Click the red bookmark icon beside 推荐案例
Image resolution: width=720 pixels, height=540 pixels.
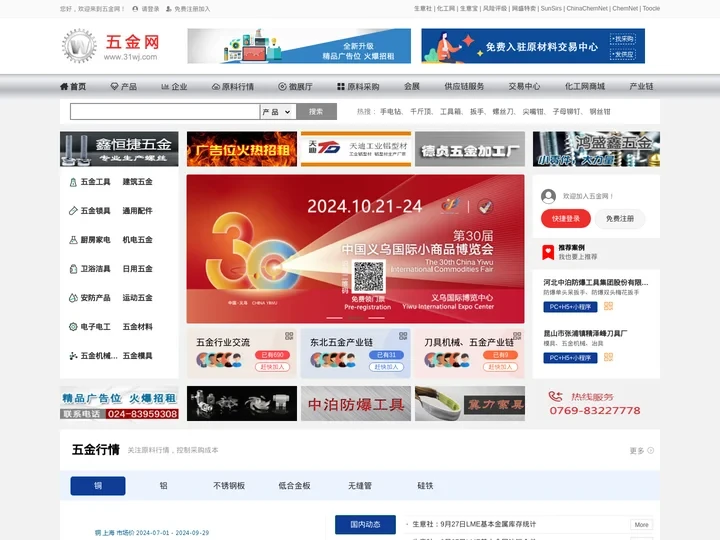(548, 252)
